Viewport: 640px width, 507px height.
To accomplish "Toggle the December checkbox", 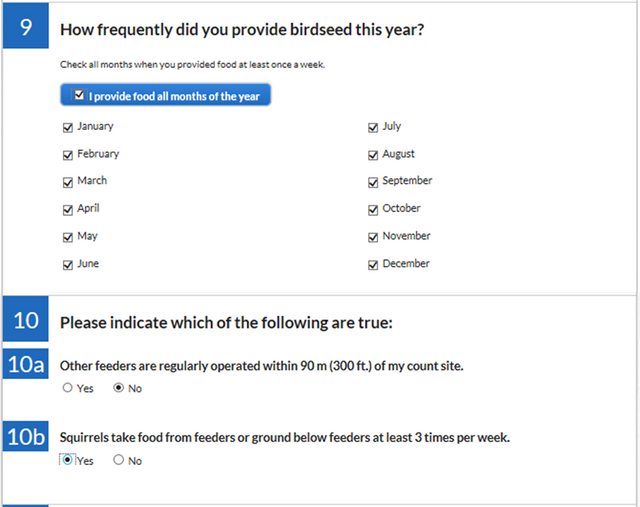I will pyautogui.click(x=373, y=265).
